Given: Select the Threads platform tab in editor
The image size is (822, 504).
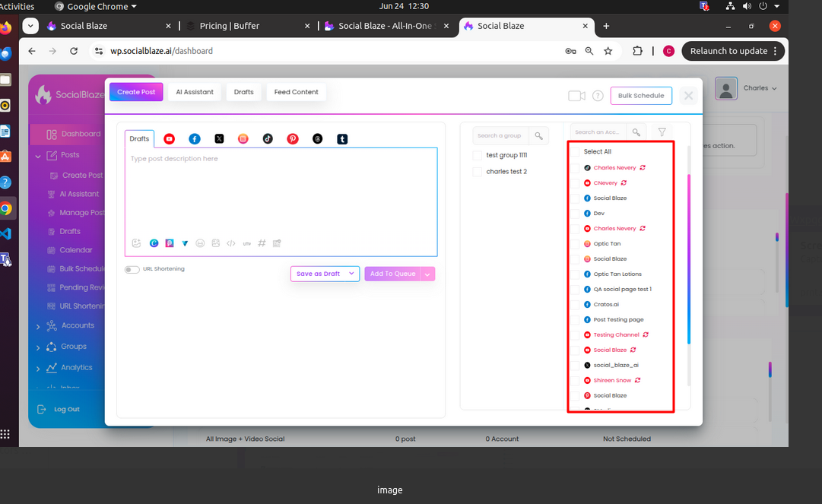Looking at the screenshot, I should pos(318,139).
